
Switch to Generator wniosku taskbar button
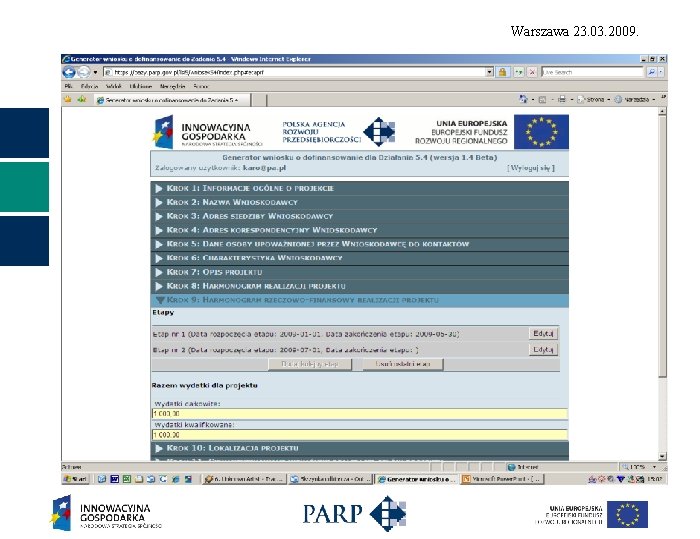[416, 479]
